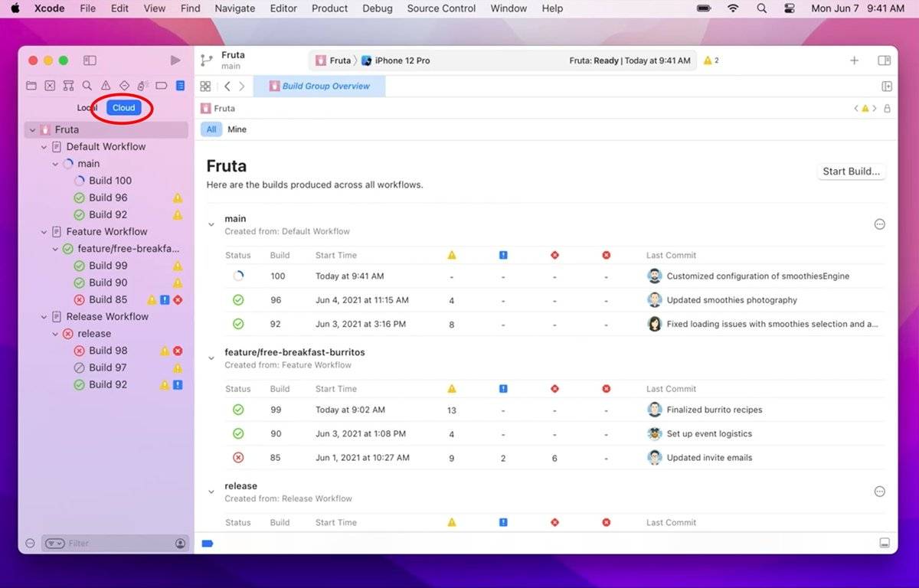This screenshot has height=588, width=919.
Task: Click the Wi-Fi status icon
Action: [x=733, y=8]
